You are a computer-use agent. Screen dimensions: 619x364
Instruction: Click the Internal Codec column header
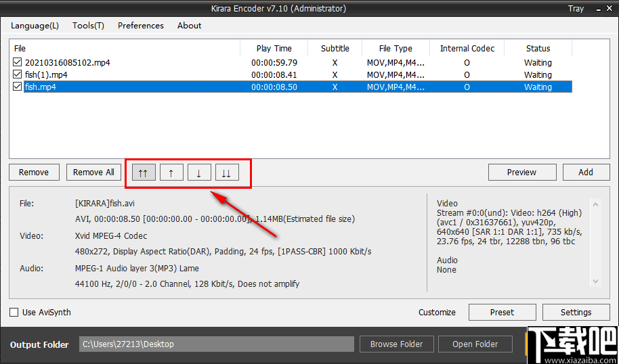click(x=467, y=49)
